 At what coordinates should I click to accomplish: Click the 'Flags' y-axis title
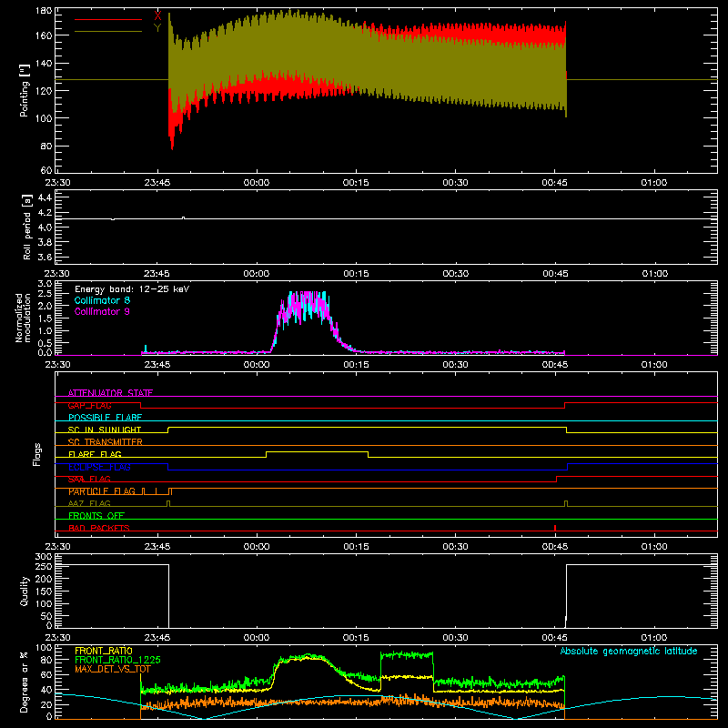(x=36, y=454)
